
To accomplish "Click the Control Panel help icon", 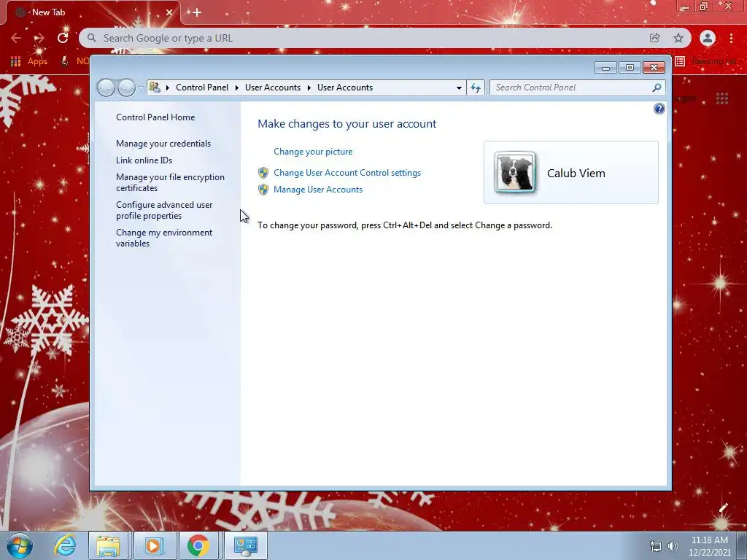I will [659, 109].
